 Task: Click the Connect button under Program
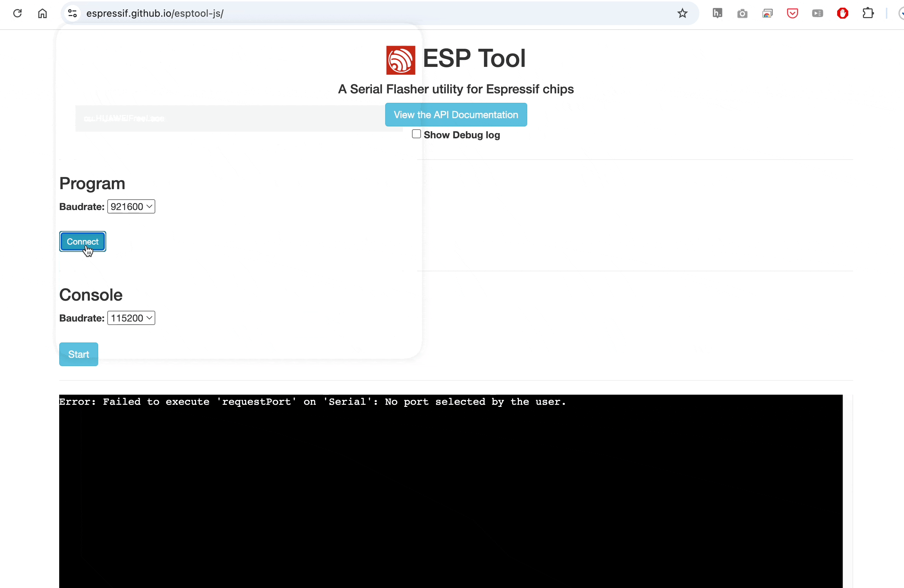pos(83,242)
